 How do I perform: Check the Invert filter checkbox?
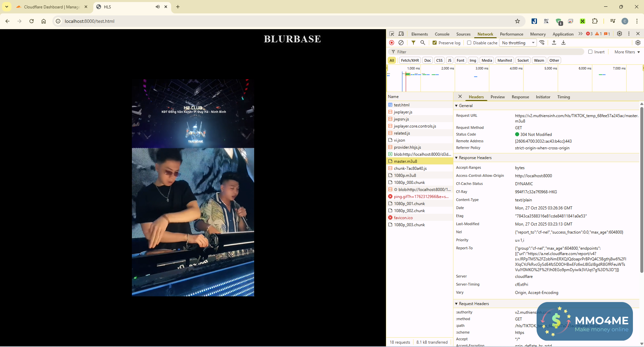click(590, 52)
